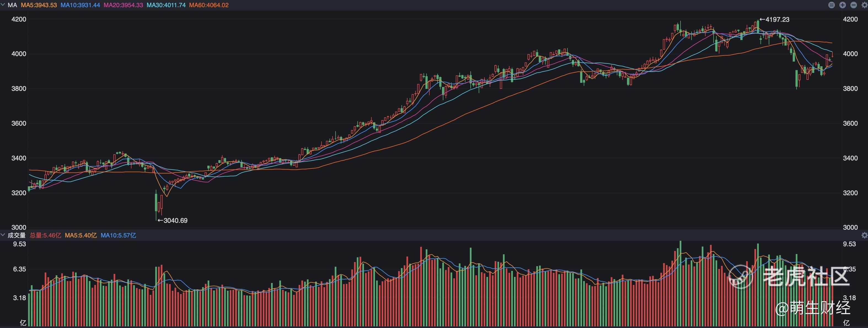The height and width of the screenshot is (328, 868).
Task: Click the MA5:3943.53 legend value
Action: (39, 5)
